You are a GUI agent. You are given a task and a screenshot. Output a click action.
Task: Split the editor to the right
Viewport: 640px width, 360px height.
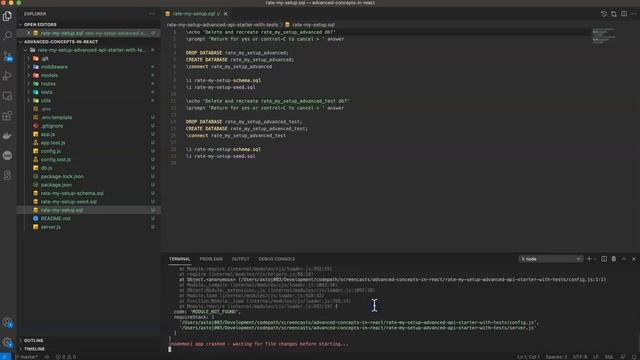(624, 14)
